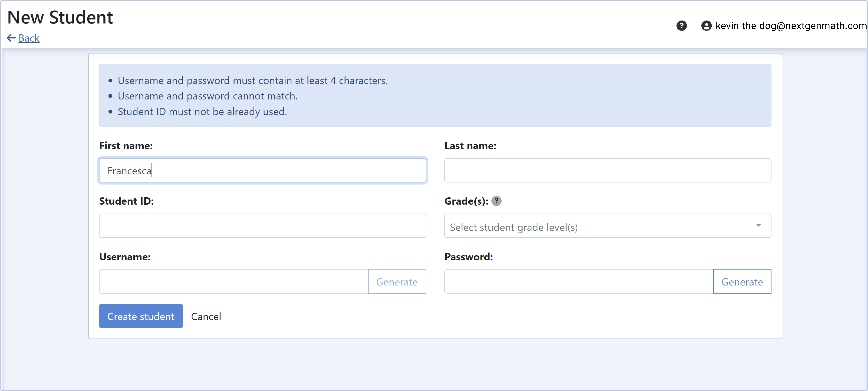Click the user account avatar icon

click(x=706, y=26)
